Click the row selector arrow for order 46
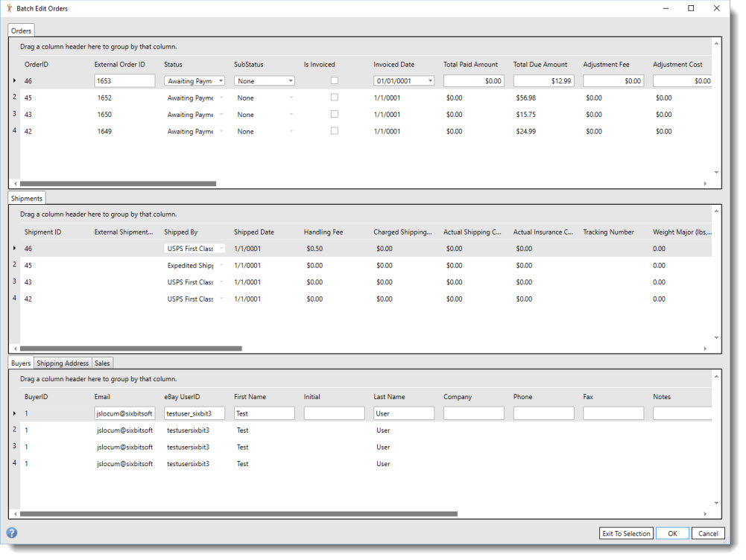The height and width of the screenshot is (560, 746). (x=15, y=80)
